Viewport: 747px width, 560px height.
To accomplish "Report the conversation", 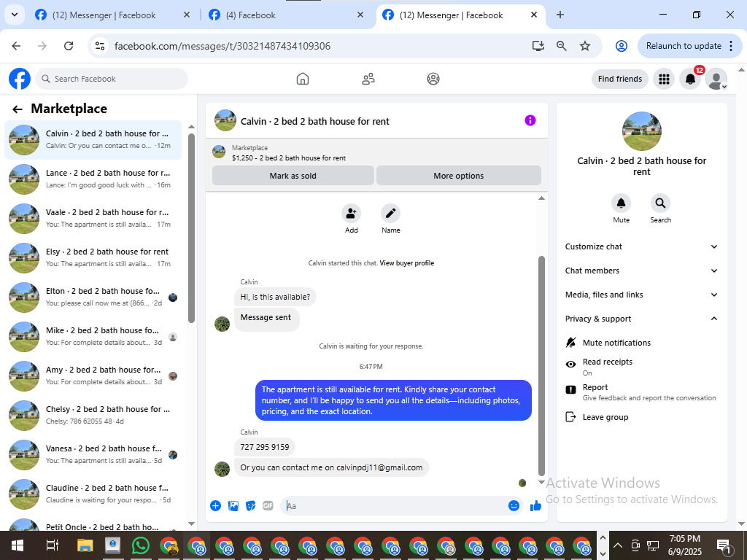I will 641,392.
